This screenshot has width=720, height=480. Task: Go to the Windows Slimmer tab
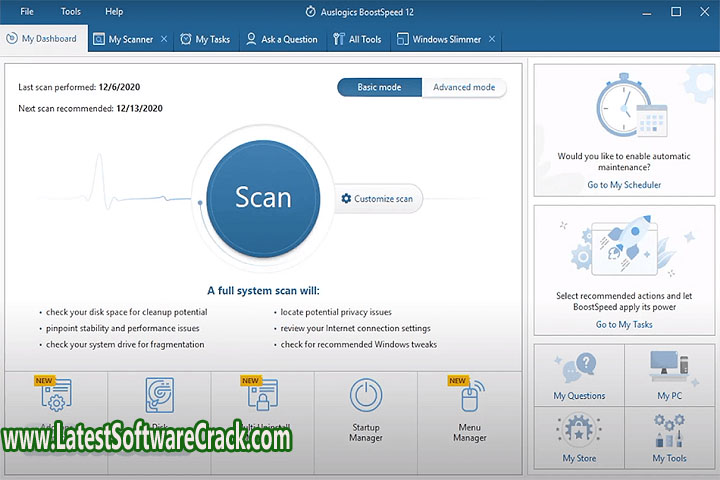point(439,39)
